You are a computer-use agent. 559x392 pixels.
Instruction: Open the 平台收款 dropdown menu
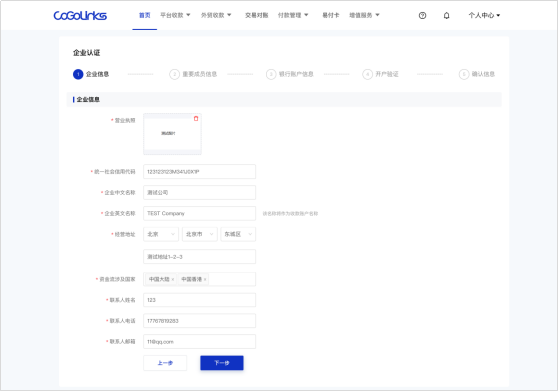click(175, 15)
